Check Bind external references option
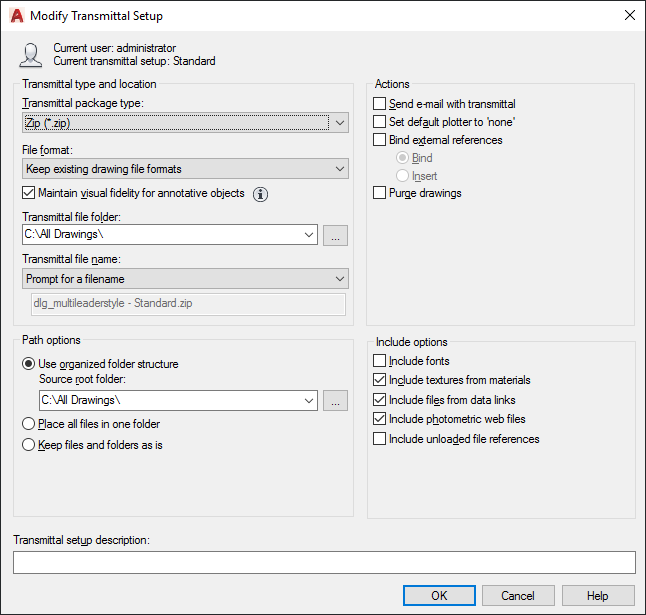Viewport: 646px width, 615px height. [380, 140]
